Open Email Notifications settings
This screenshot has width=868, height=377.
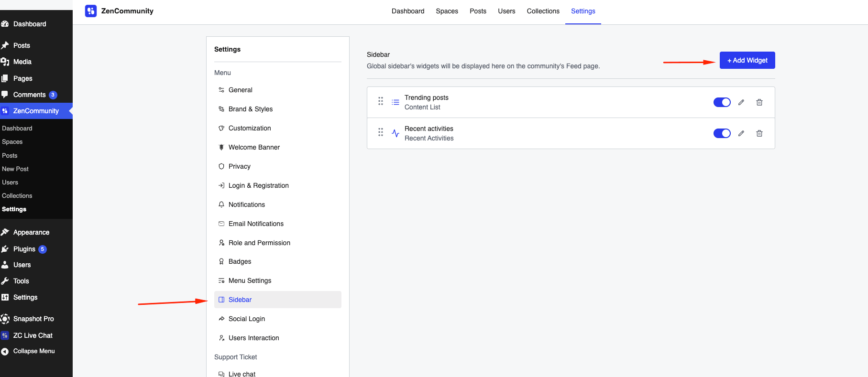tap(278, 224)
